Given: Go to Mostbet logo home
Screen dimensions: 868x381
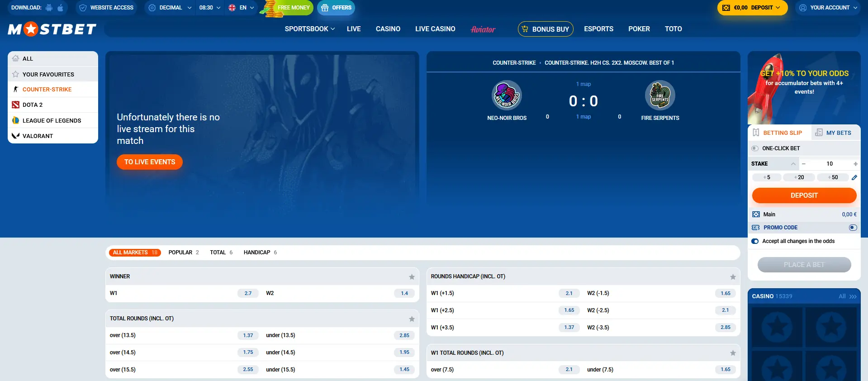Looking at the screenshot, I should point(52,29).
